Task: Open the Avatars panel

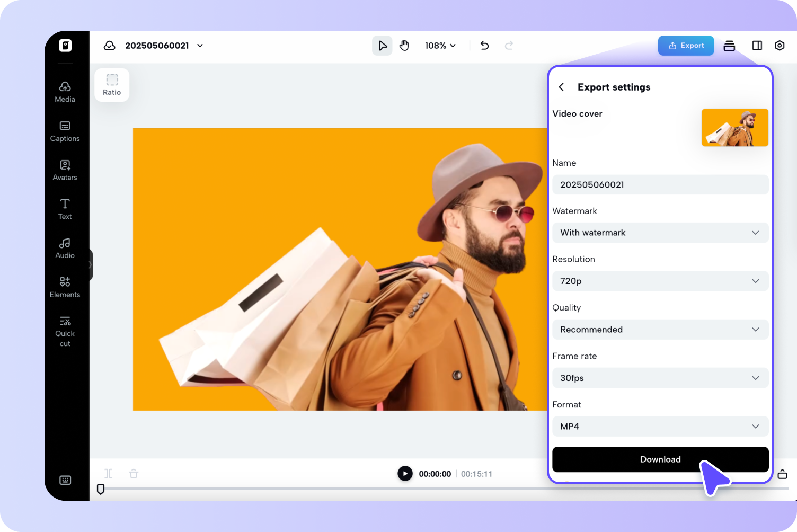Action: point(65,171)
